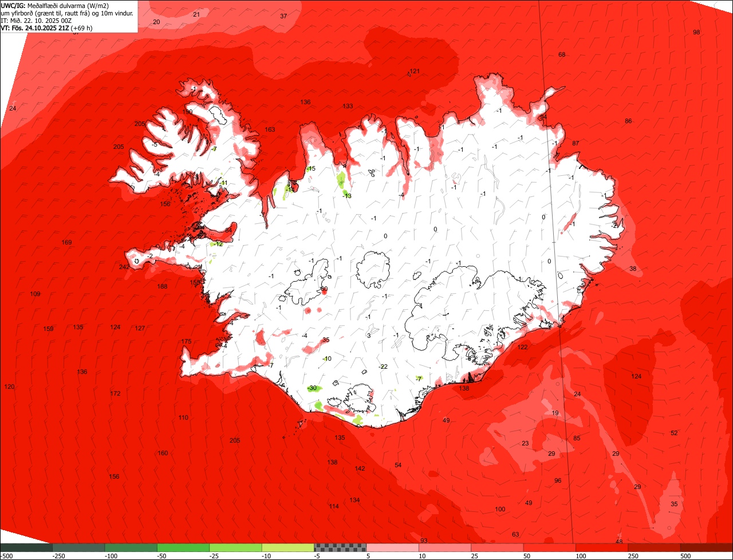Click the map value 80 on the glacier
The width and height of the screenshot is (733, 560).
[324, 289]
